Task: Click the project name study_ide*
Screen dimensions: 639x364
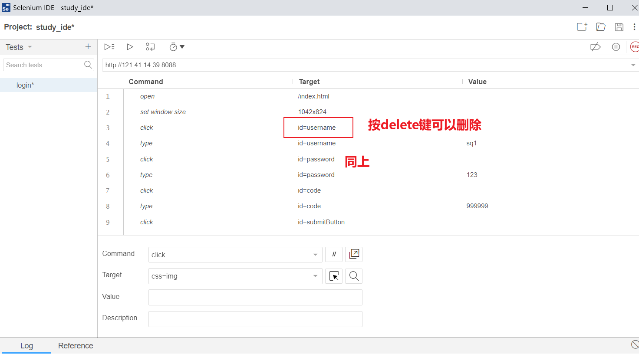Action: pos(55,27)
